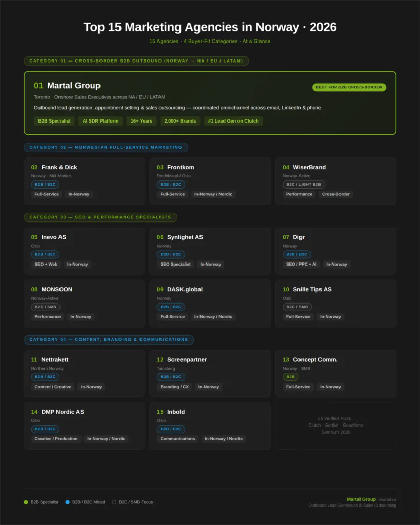This screenshot has height=525, width=420.
Task: Select the "AI SDR Platform" tag
Action: click(101, 121)
